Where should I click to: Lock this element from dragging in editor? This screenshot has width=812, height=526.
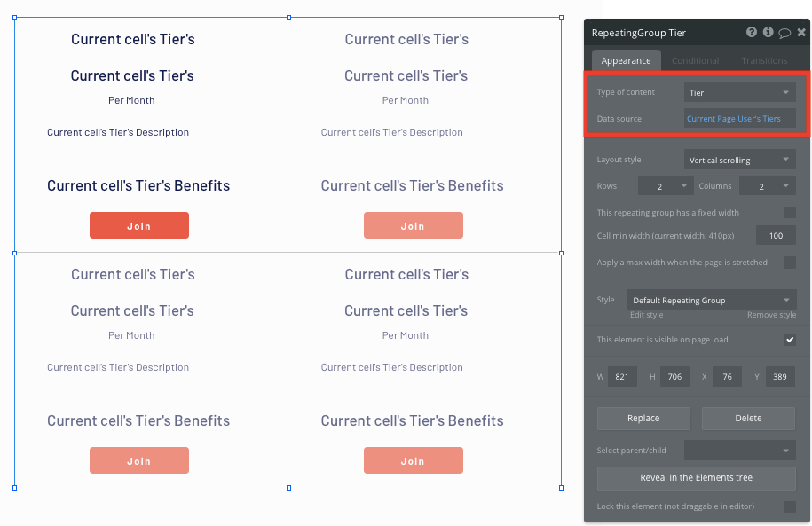790,506
